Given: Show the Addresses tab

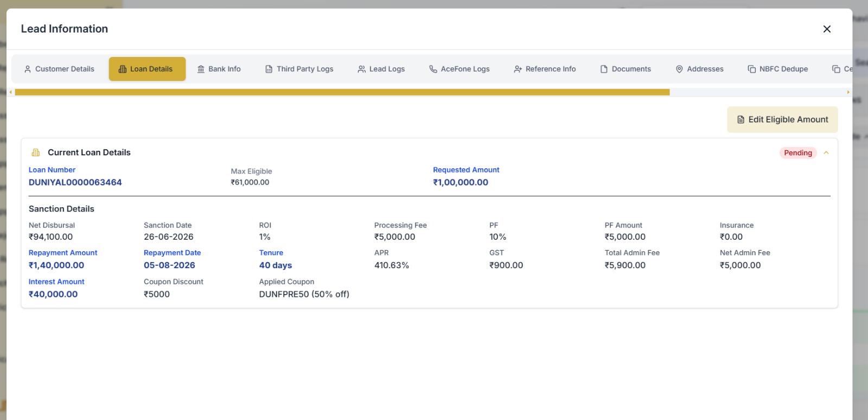Looking at the screenshot, I should 700,69.
